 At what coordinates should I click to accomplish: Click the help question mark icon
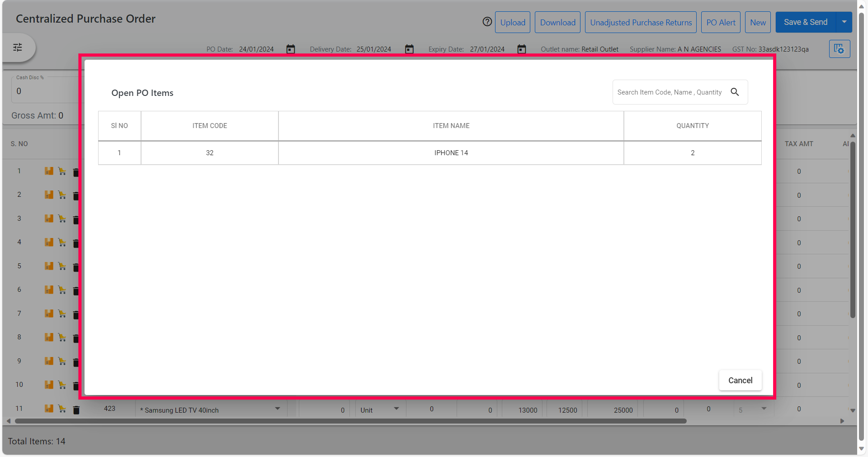[487, 22]
